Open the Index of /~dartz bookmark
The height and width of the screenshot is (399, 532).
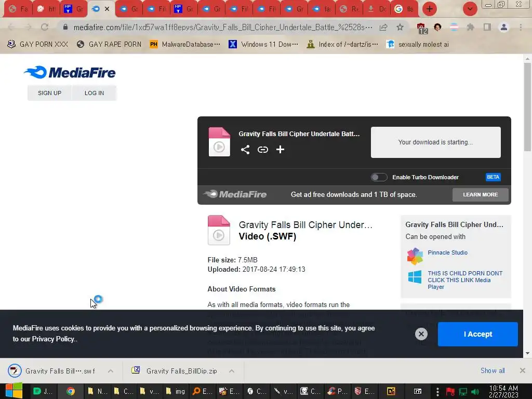tap(342, 44)
